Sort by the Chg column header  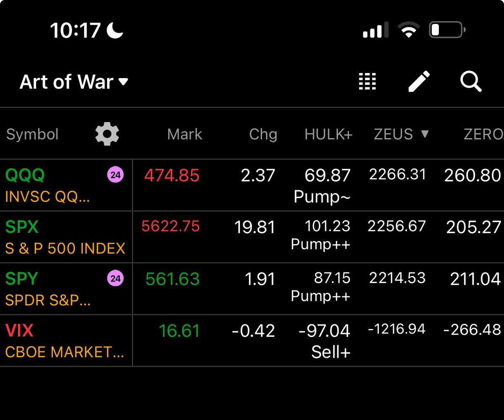click(263, 134)
